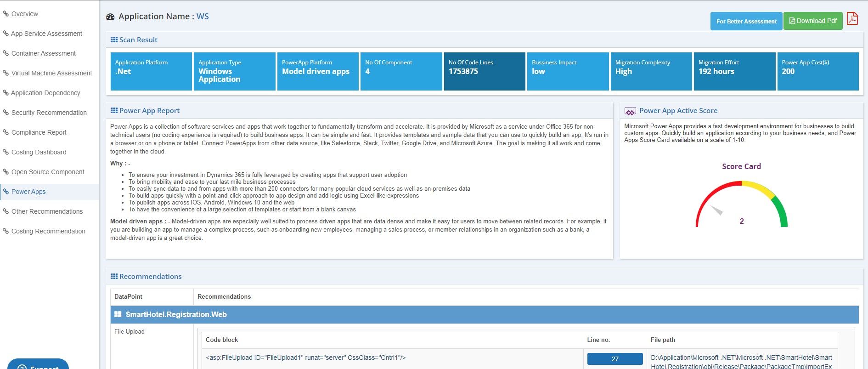Click the Power App Active Score logo icon
Viewport: 868px width, 369px height.
[x=630, y=111]
